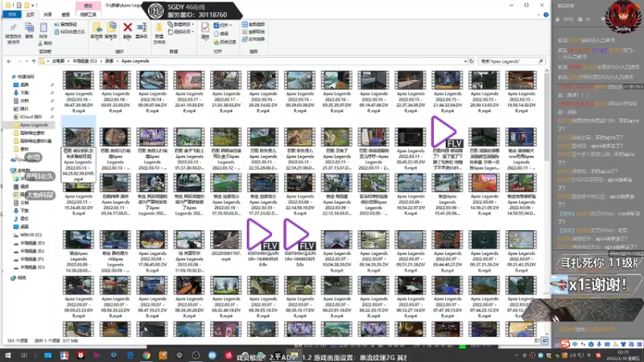This screenshot has width=644, height=362.
Task: Go up one folder with up arrow
Action: pyautogui.click(x=34, y=61)
